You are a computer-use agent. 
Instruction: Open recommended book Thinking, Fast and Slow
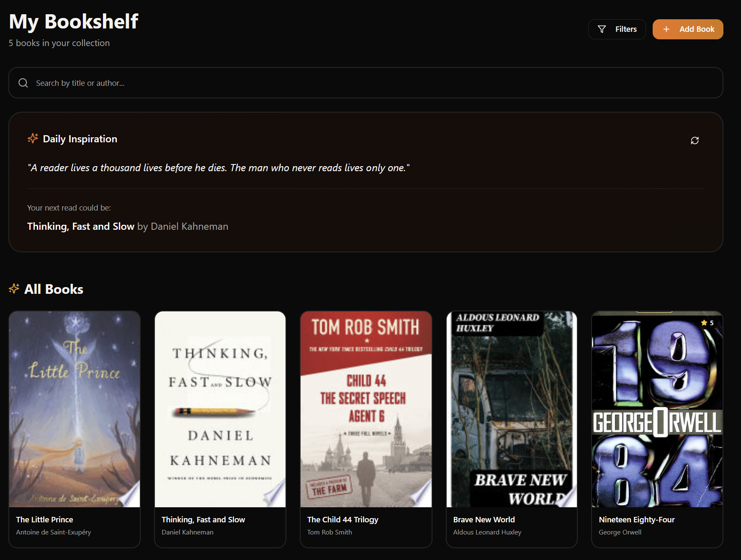pos(81,226)
